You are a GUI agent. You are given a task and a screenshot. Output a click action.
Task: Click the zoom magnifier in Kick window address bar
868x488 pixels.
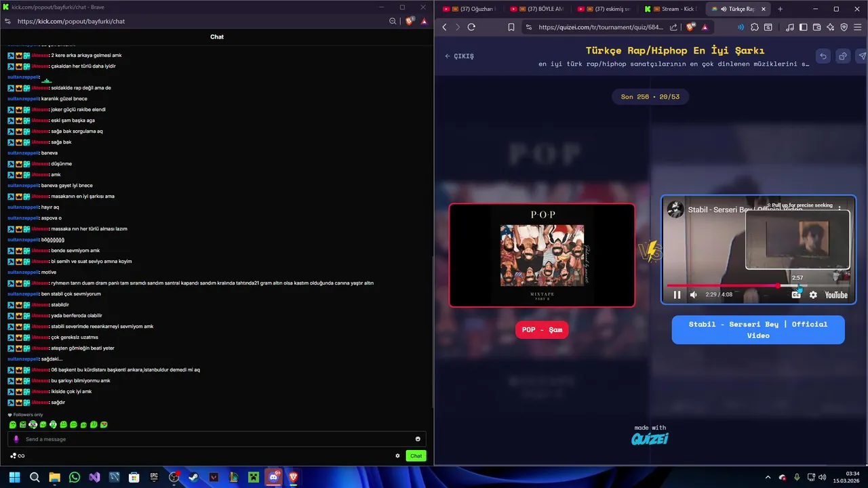(393, 21)
